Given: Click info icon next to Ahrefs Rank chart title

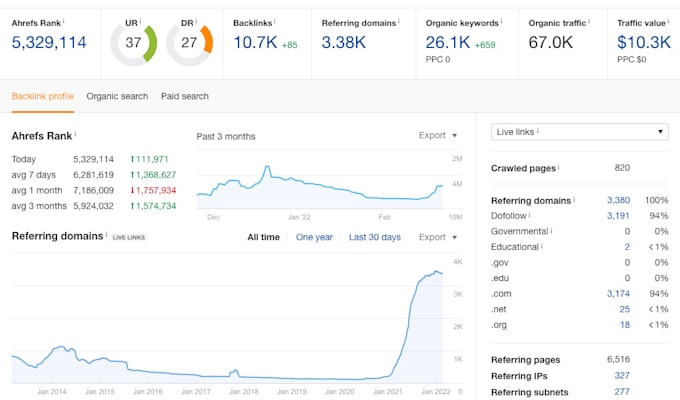Looking at the screenshot, I should pyautogui.click(x=75, y=134).
